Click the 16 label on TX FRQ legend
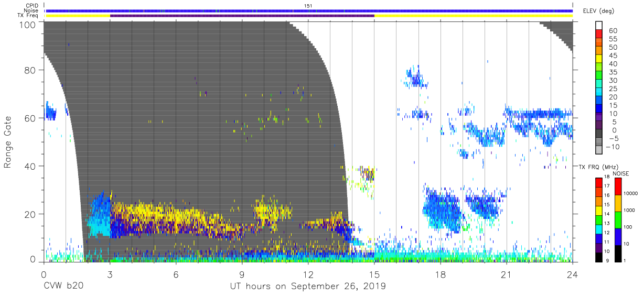The image size is (644, 297). click(607, 195)
